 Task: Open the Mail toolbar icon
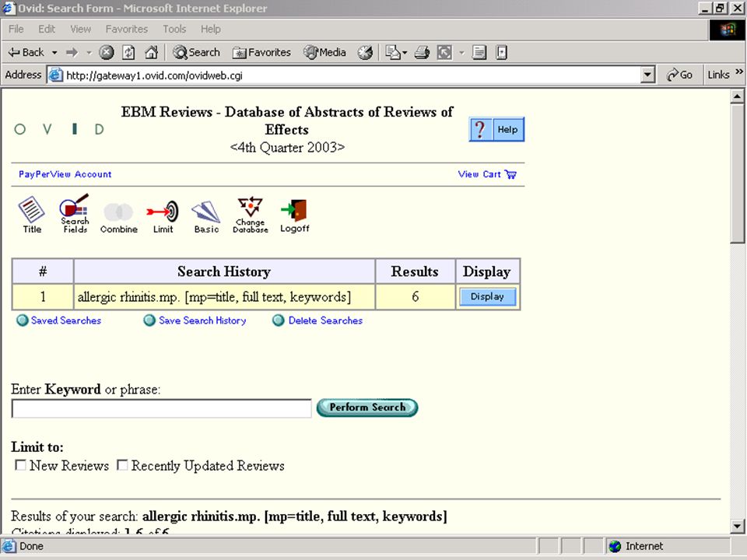(392, 52)
